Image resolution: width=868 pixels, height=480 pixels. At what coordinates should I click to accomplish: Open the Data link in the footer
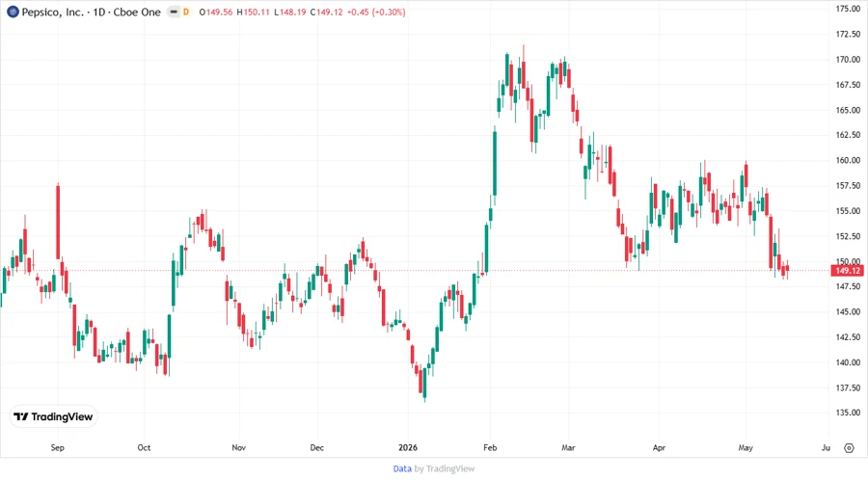coord(402,468)
